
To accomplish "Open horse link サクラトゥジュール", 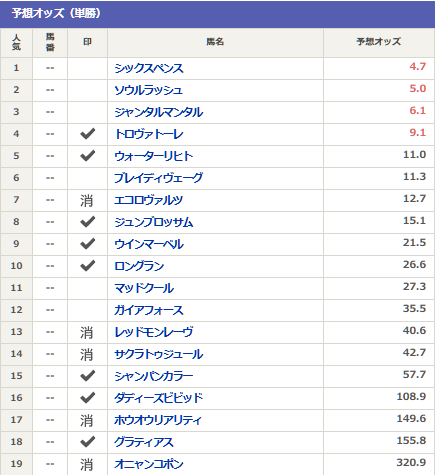I will [x=159, y=354].
